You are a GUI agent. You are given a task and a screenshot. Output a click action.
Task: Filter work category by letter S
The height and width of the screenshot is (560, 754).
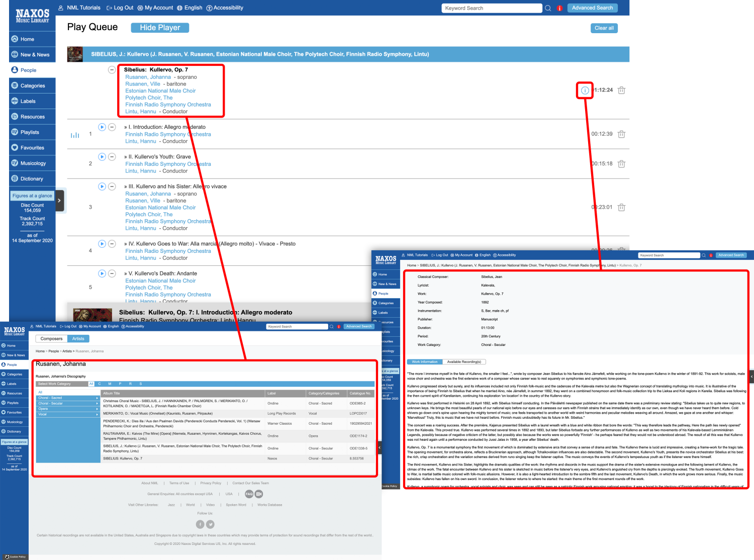tap(141, 384)
